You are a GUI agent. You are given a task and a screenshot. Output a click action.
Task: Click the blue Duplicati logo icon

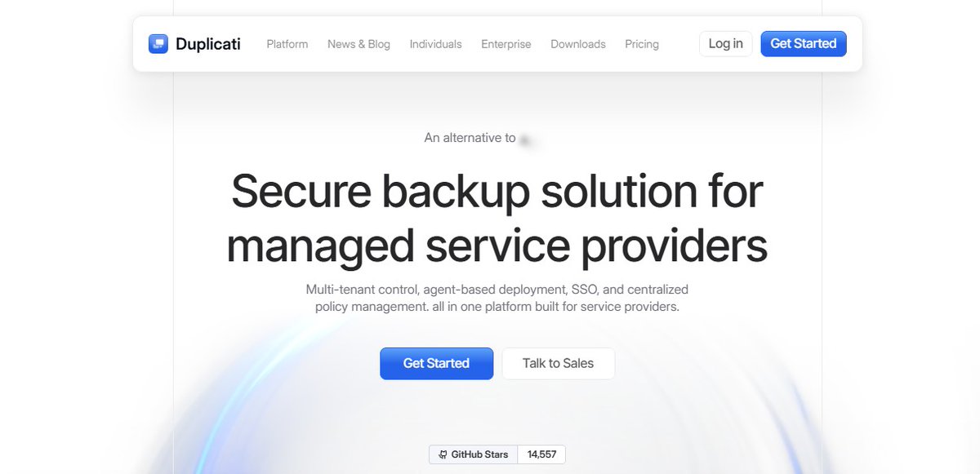pyautogui.click(x=158, y=44)
